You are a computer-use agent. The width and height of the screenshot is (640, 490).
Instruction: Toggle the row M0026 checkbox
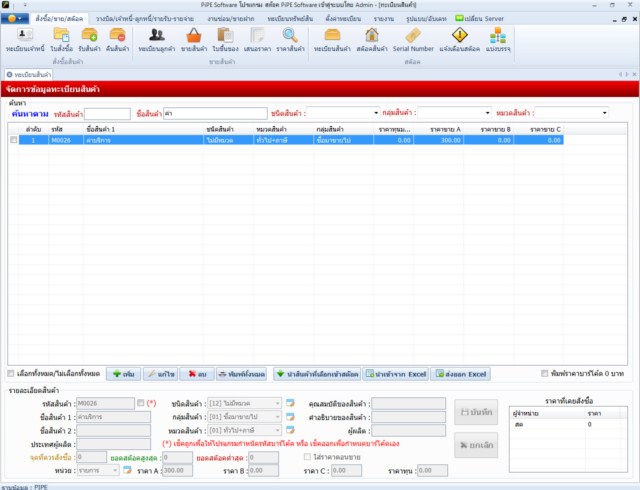point(13,140)
